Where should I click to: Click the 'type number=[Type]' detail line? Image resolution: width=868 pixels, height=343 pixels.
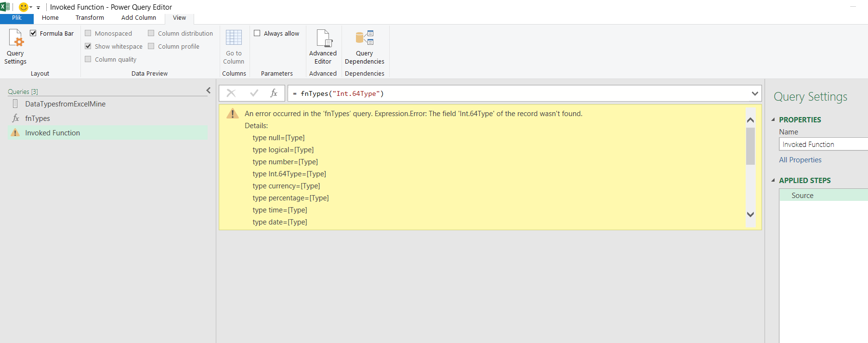(285, 162)
